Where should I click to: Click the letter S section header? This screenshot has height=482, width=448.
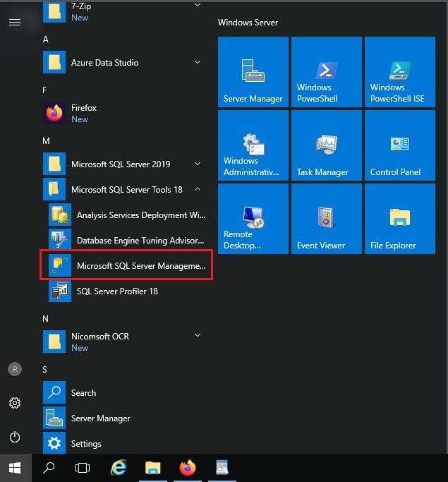click(x=44, y=369)
